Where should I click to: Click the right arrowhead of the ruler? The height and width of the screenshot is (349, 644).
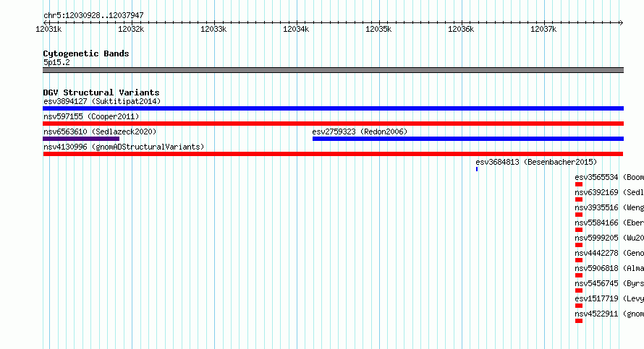click(x=622, y=22)
